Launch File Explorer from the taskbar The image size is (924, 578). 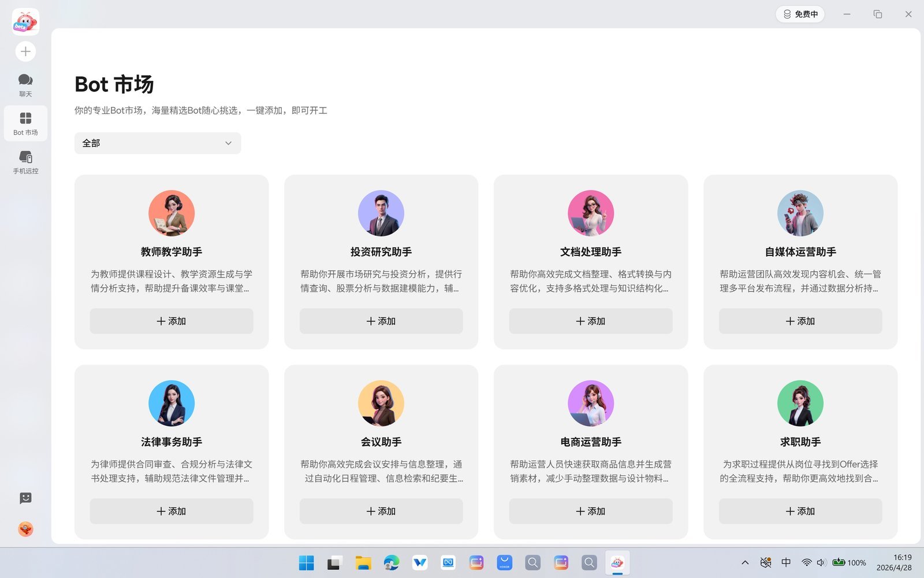[x=363, y=562]
